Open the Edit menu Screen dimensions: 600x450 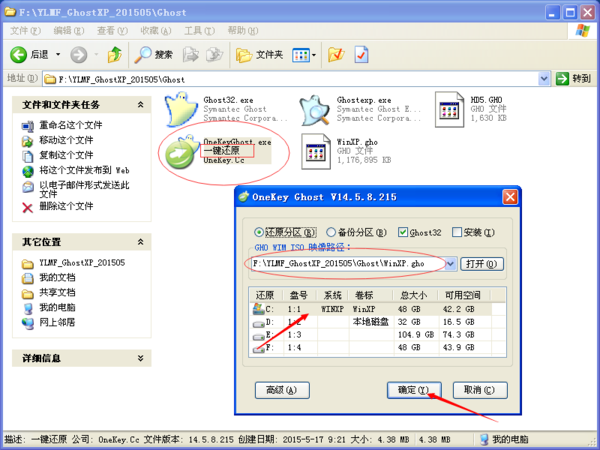point(68,31)
